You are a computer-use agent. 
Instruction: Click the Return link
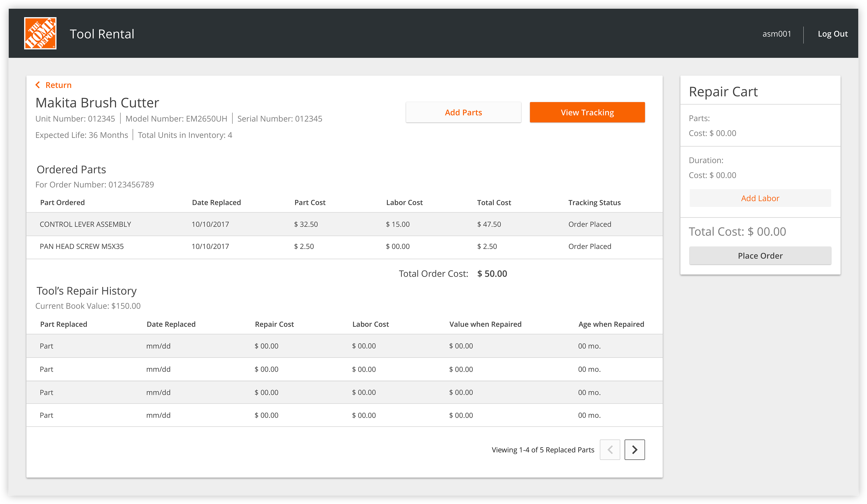click(58, 85)
